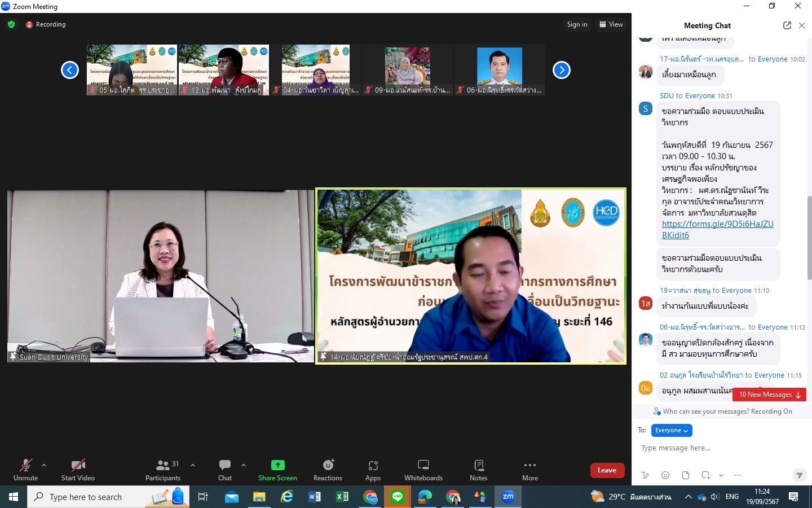Screen dimensions: 812x508
Task: Select thumbnail of 06 participant
Action: pos(500,70)
